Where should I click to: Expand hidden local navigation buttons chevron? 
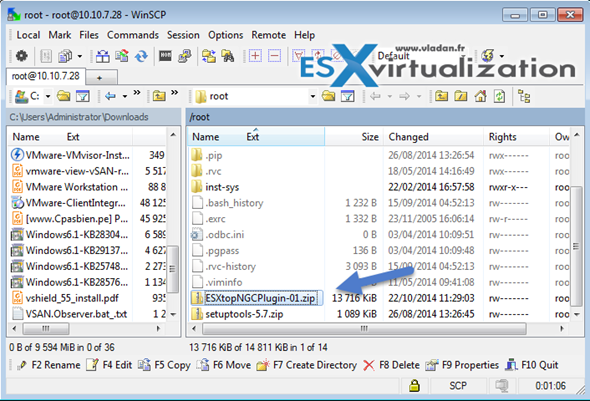coord(137,93)
